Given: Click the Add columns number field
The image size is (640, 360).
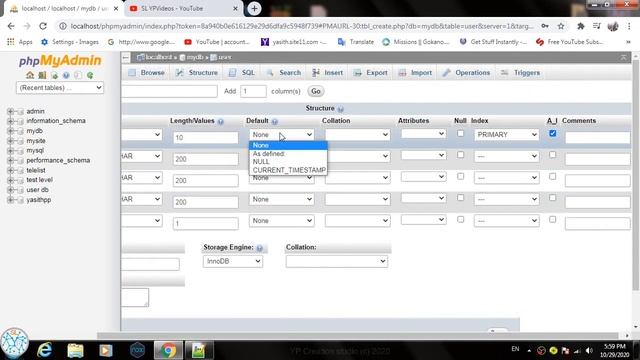Looking at the screenshot, I should point(253,91).
